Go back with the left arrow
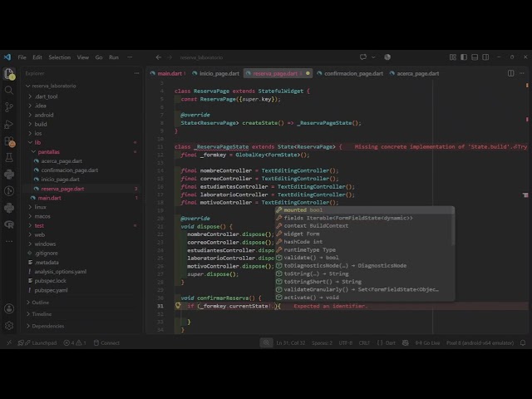Viewport: 532px width, 399px height. (x=159, y=57)
